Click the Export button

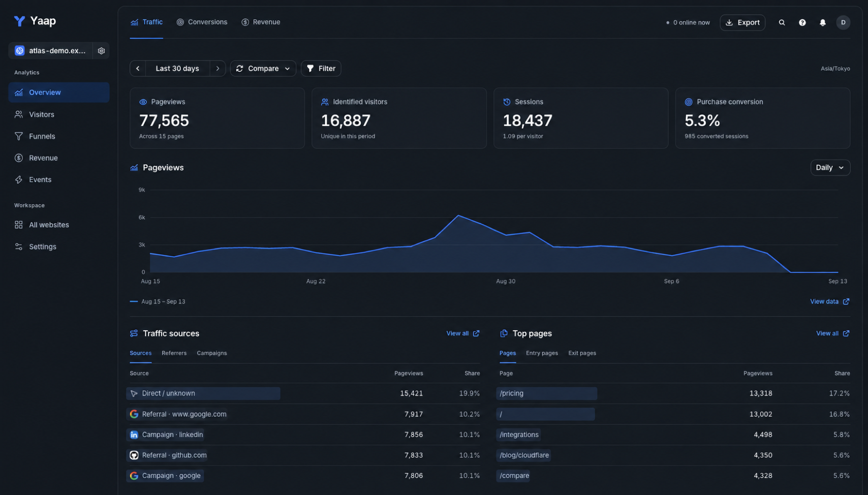click(x=742, y=22)
